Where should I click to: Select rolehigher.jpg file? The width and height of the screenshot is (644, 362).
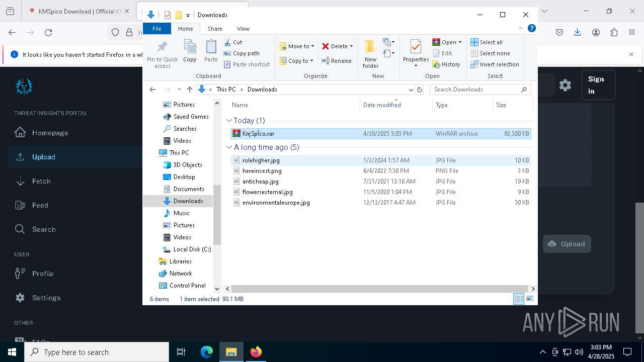click(x=380, y=160)
